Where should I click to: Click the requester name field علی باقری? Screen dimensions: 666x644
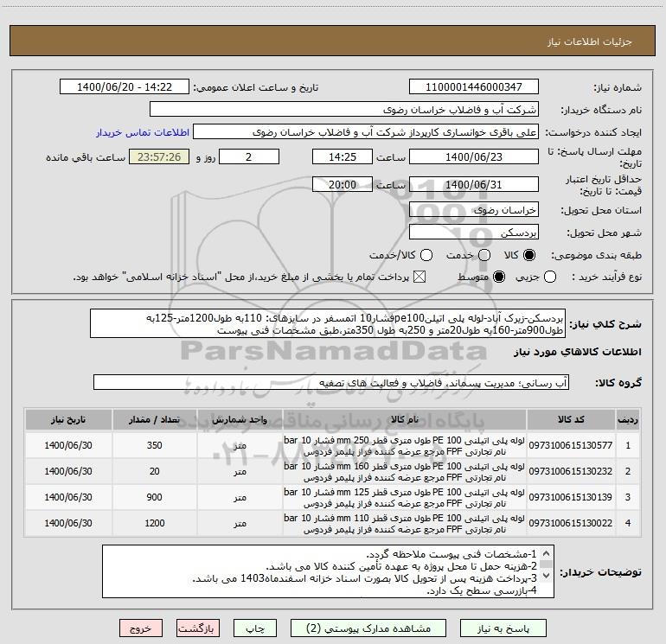[x=366, y=132]
